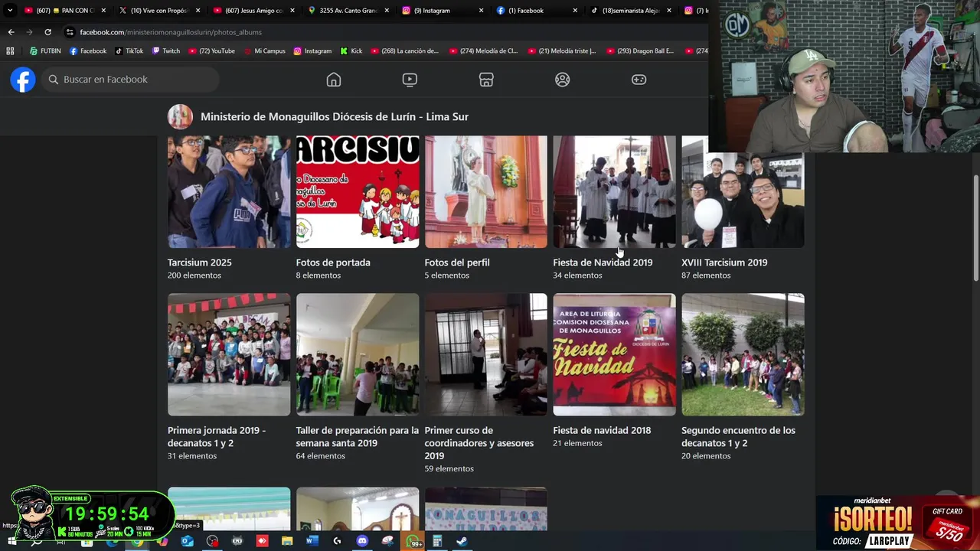The height and width of the screenshot is (551, 980).
Task: Open the (72) YouTube bookmark
Action: (211, 51)
